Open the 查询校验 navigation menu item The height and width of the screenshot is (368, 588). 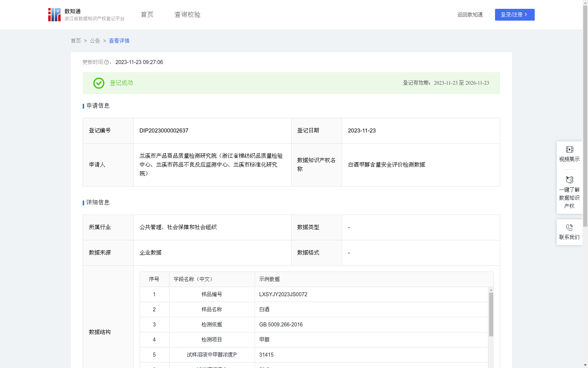click(187, 15)
